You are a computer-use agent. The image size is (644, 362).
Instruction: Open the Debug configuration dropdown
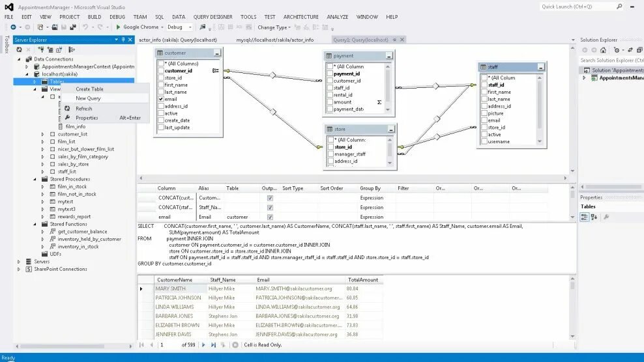pyautogui.click(x=190, y=27)
